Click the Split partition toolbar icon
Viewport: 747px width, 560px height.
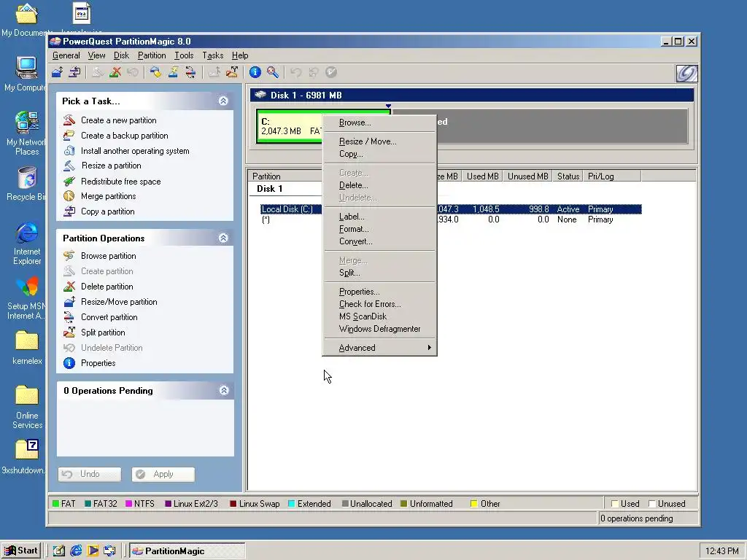232,72
